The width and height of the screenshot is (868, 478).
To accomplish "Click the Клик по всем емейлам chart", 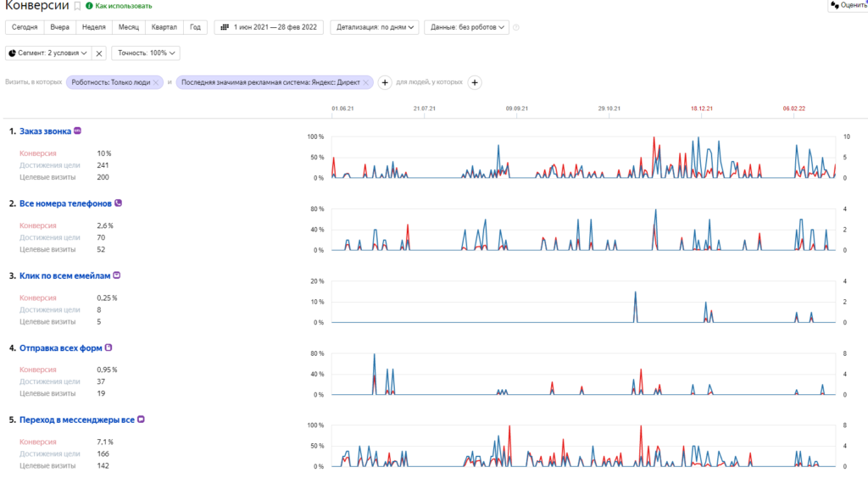I will pyautogui.click(x=583, y=302).
